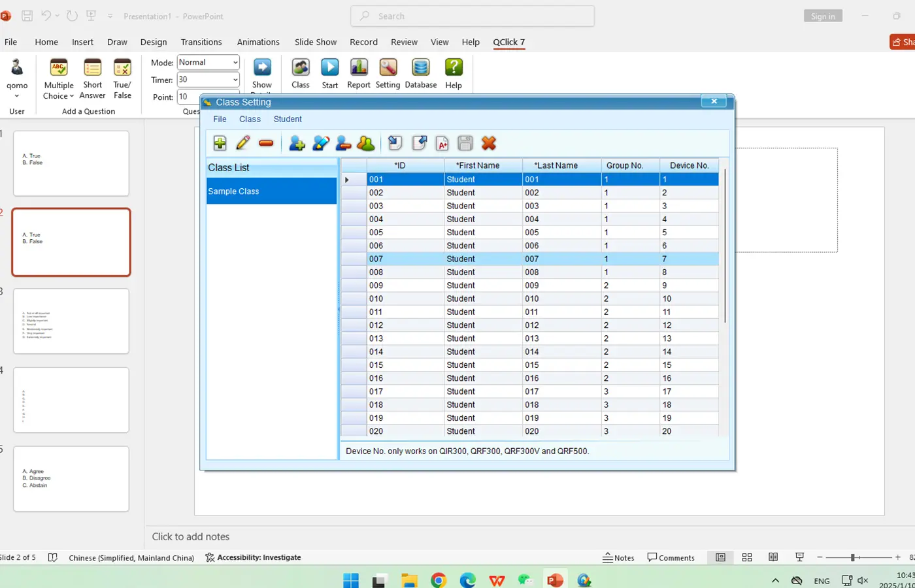Screen dimensions: 915x588
Task: Click the student group icon with two people
Action: pos(366,143)
